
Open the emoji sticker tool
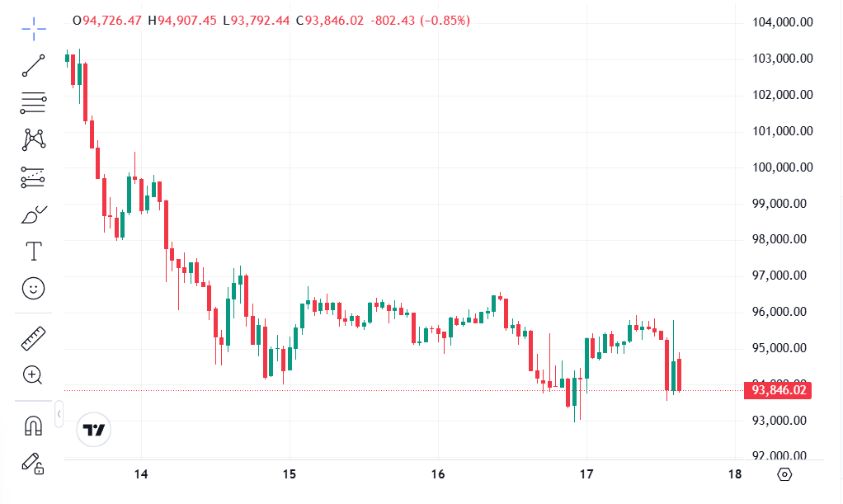tap(33, 290)
